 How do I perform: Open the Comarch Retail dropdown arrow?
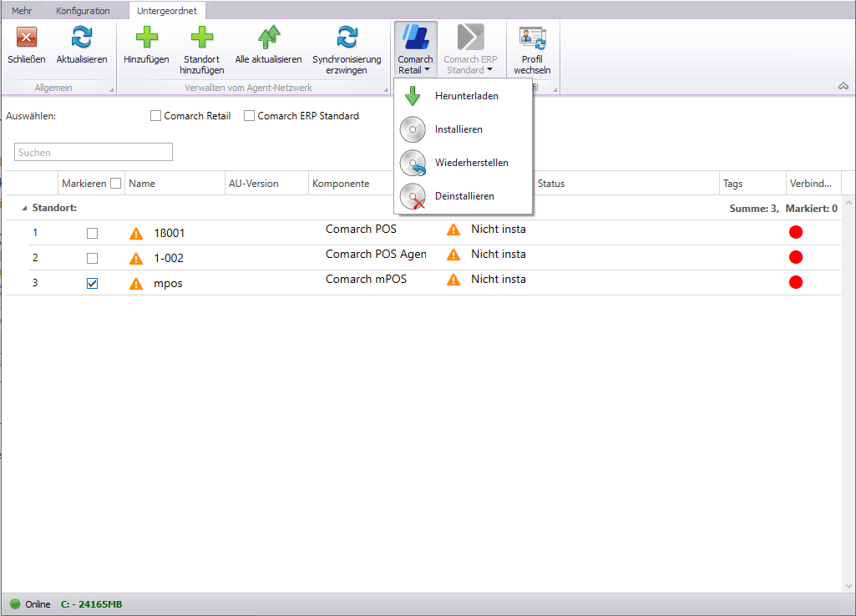click(427, 70)
